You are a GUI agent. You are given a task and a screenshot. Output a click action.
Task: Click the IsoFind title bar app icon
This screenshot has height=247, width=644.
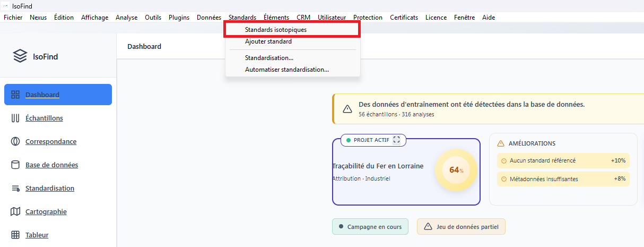[x=6, y=5]
